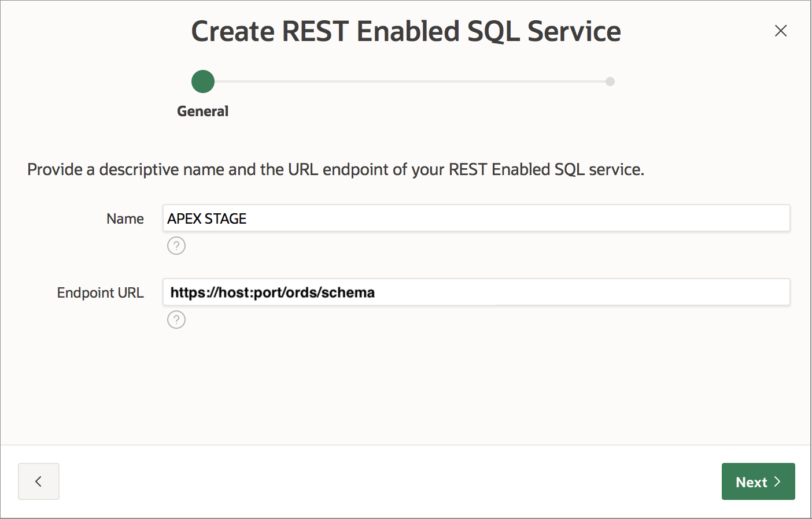This screenshot has height=519, width=812.
Task: Click the right chevron inside Next
Action: [x=778, y=481]
